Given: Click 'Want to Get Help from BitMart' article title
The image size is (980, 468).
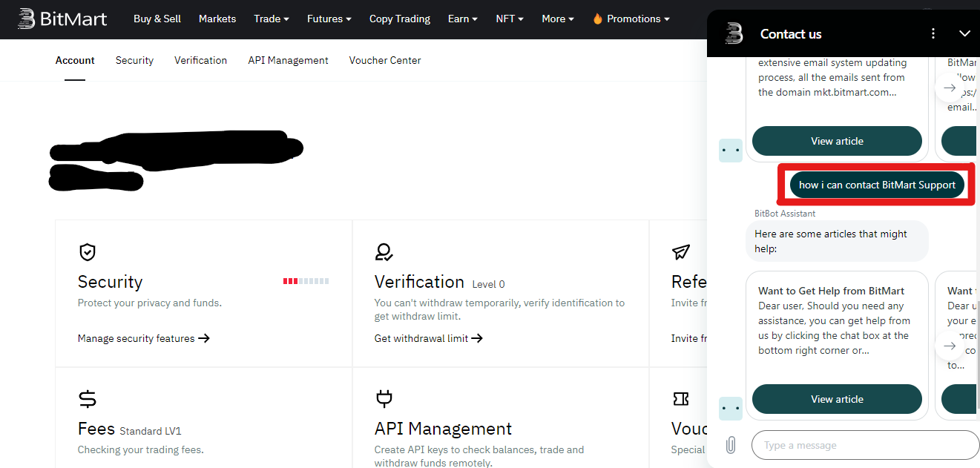Looking at the screenshot, I should pyautogui.click(x=831, y=291).
